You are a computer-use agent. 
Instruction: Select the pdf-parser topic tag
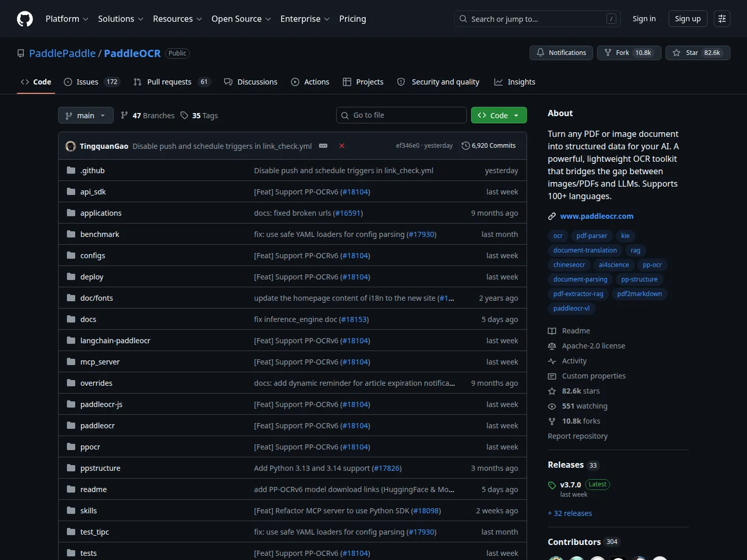coord(592,236)
